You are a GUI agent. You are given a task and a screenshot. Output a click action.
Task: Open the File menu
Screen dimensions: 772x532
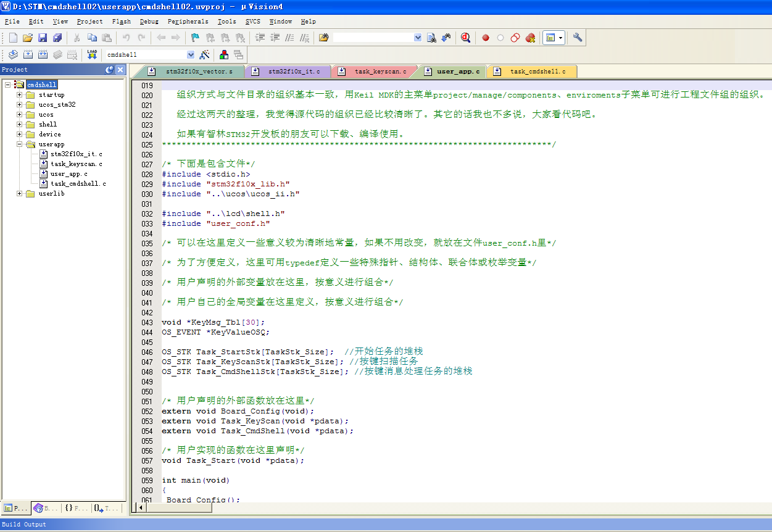[x=12, y=21]
